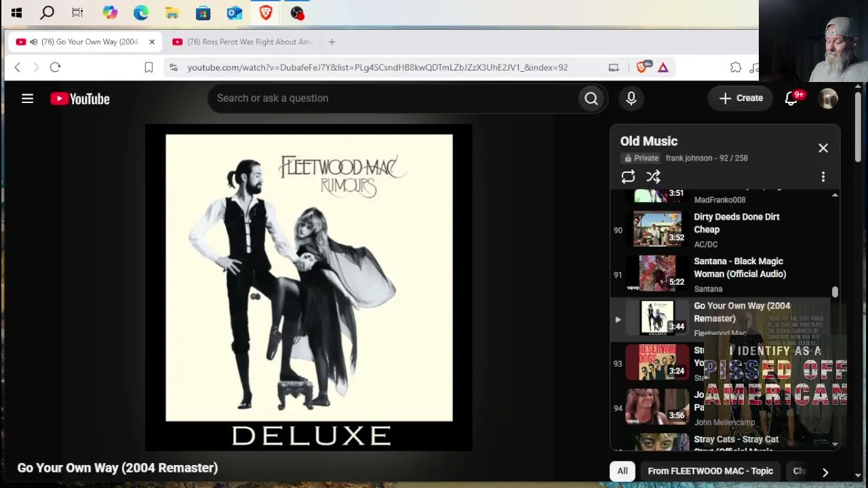Click the Fleetwood Mac Rumours video player
Viewport: 868px width, 488px height.
309,288
